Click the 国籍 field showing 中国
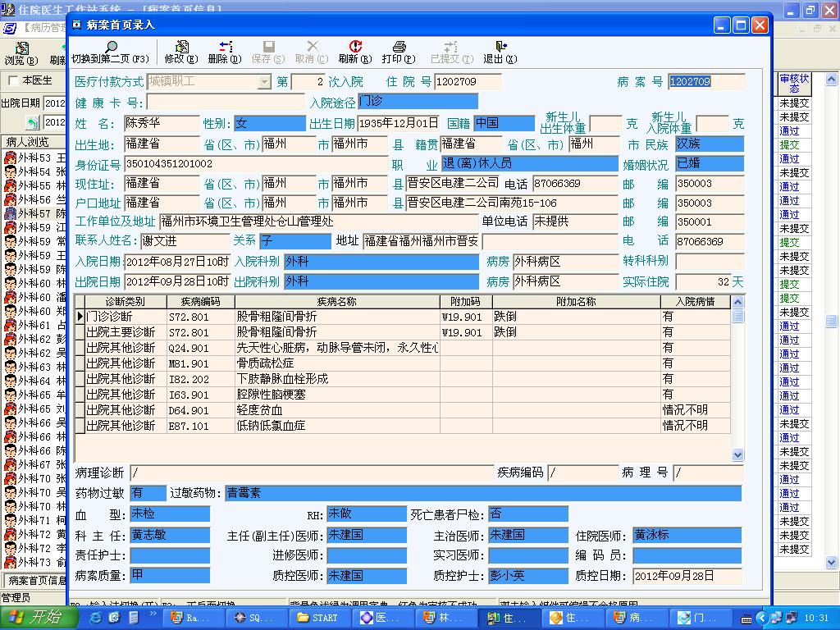This screenshot has height=630, width=840. click(504, 123)
